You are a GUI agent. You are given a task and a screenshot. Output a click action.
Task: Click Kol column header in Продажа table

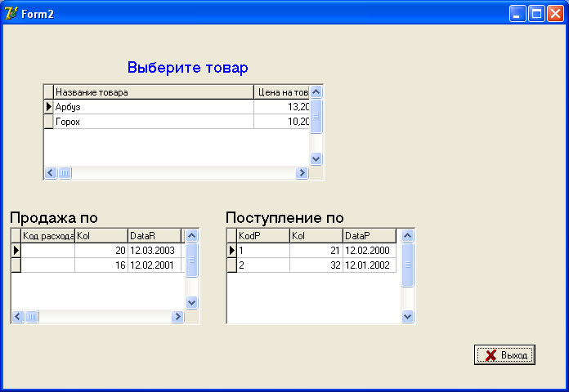point(101,236)
